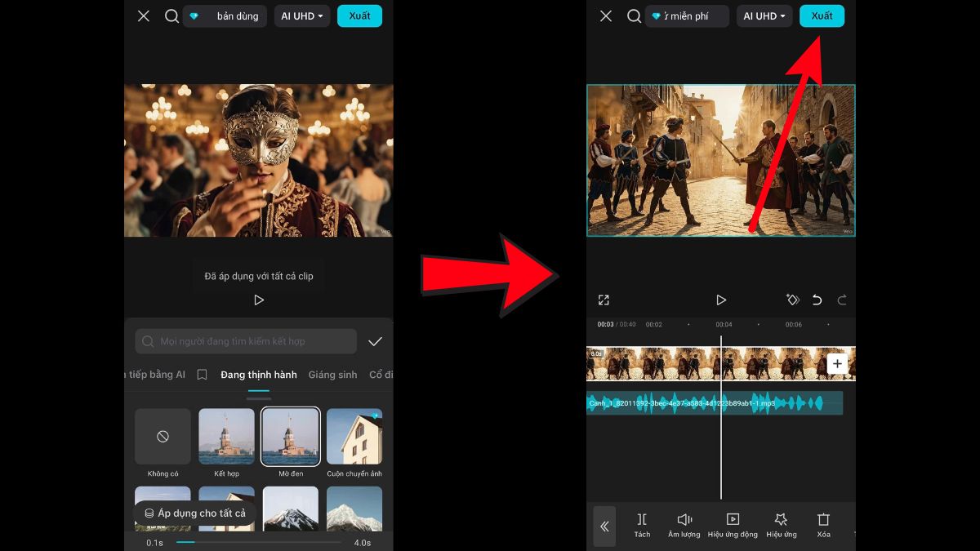This screenshot has width=980, height=551.
Task: Tap the Áp dụng cho tất cả button
Action: click(195, 513)
